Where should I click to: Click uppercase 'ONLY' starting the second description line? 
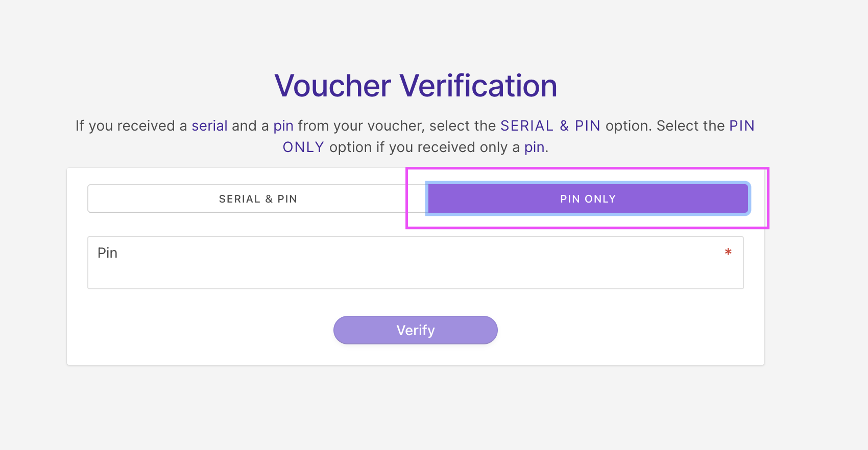coord(303,147)
